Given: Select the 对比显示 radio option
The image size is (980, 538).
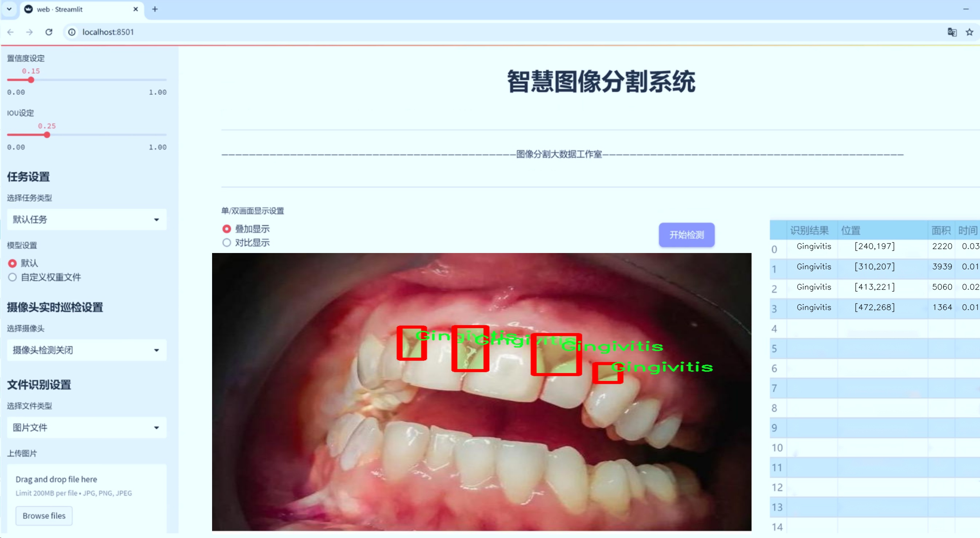Looking at the screenshot, I should point(227,242).
